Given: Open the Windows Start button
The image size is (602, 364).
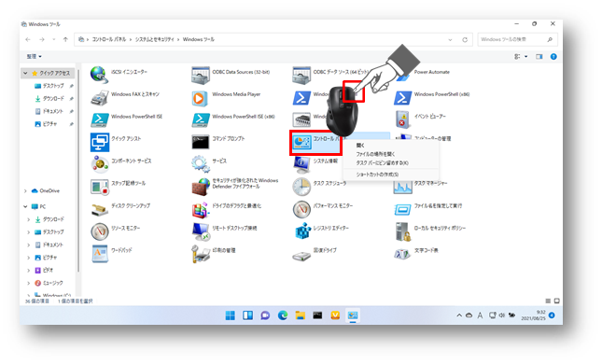Looking at the screenshot, I should point(231,315).
